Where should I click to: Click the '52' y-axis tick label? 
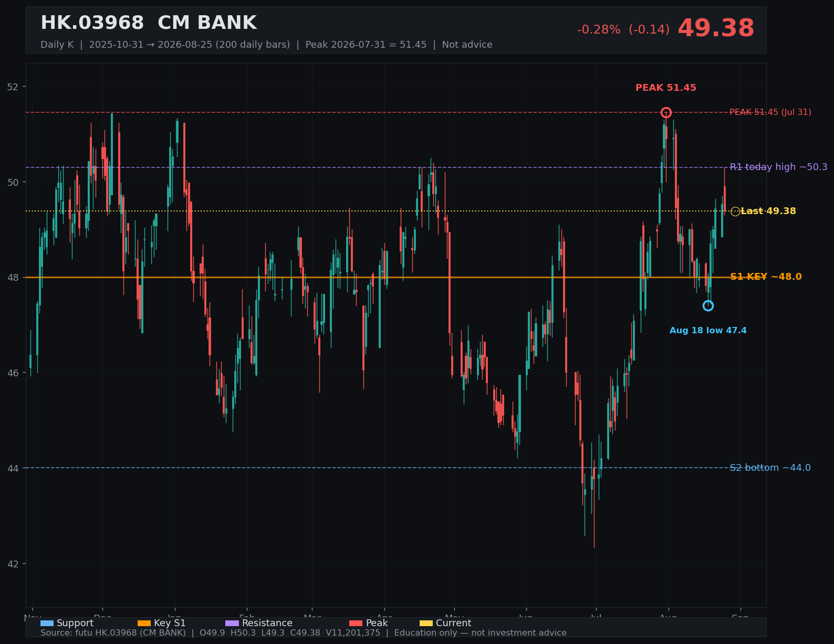13,87
